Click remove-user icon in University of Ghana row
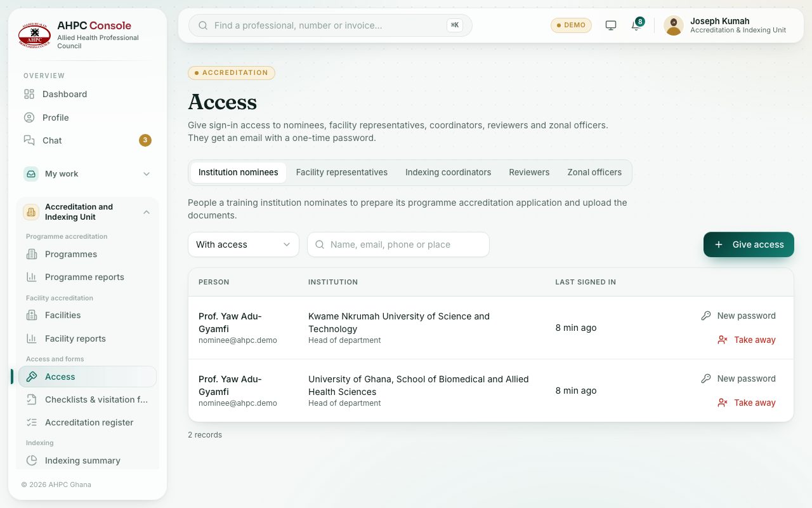The width and height of the screenshot is (812, 508). coord(723,403)
